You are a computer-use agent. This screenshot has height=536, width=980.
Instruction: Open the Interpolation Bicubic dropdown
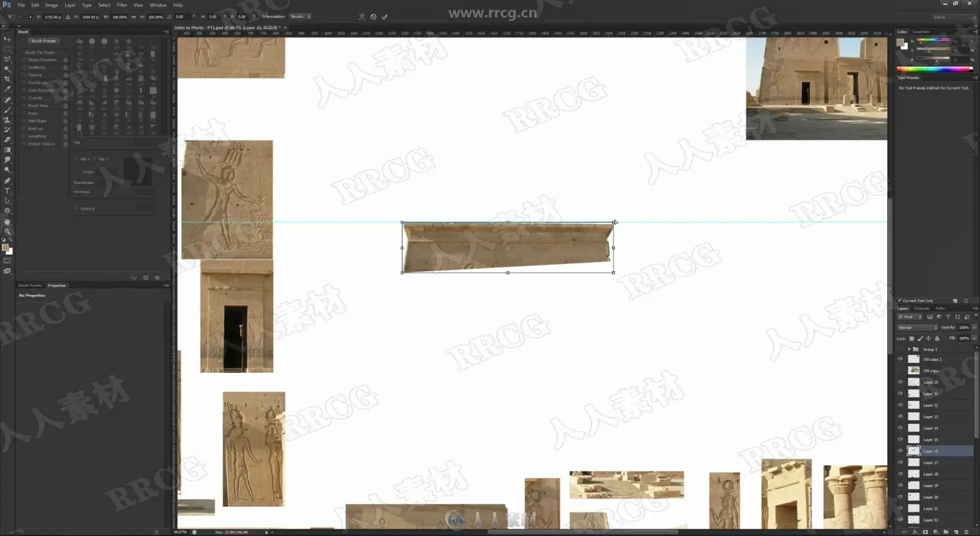click(300, 17)
